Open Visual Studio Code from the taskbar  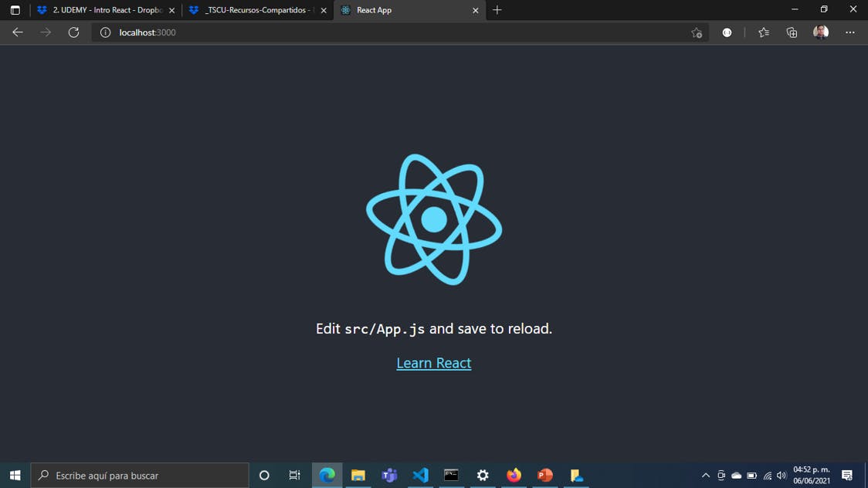tap(420, 476)
